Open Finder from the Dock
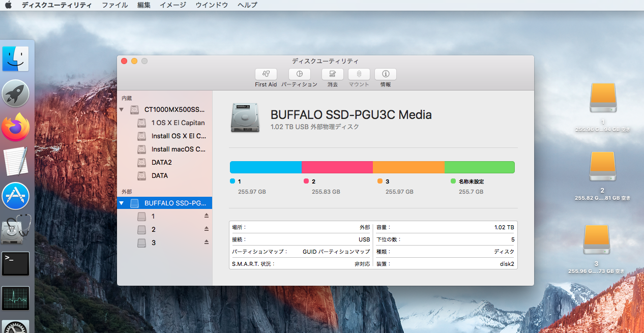This screenshot has height=333, width=644. pos(16,59)
